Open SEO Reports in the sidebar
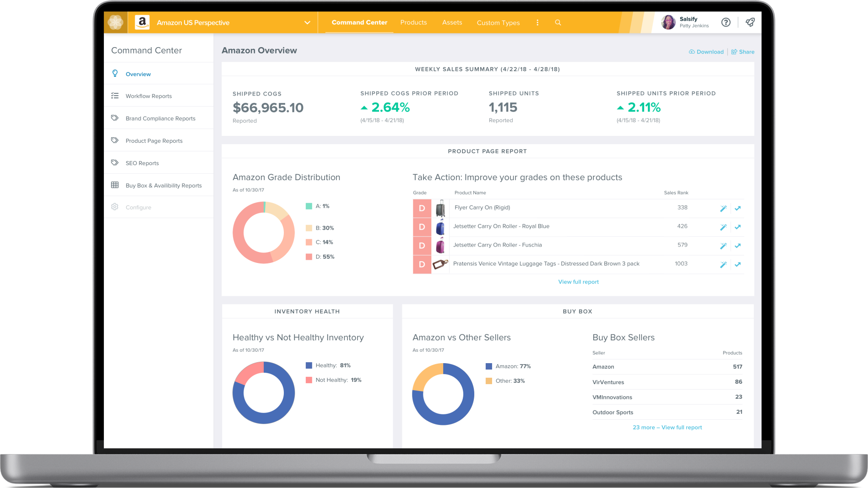Image resolution: width=868 pixels, height=488 pixels. click(x=158, y=163)
